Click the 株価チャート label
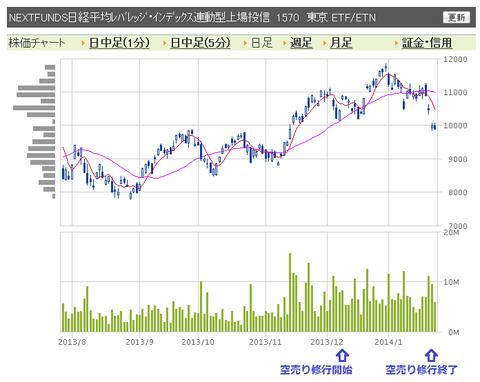The width and height of the screenshot is (480, 382). click(37, 43)
